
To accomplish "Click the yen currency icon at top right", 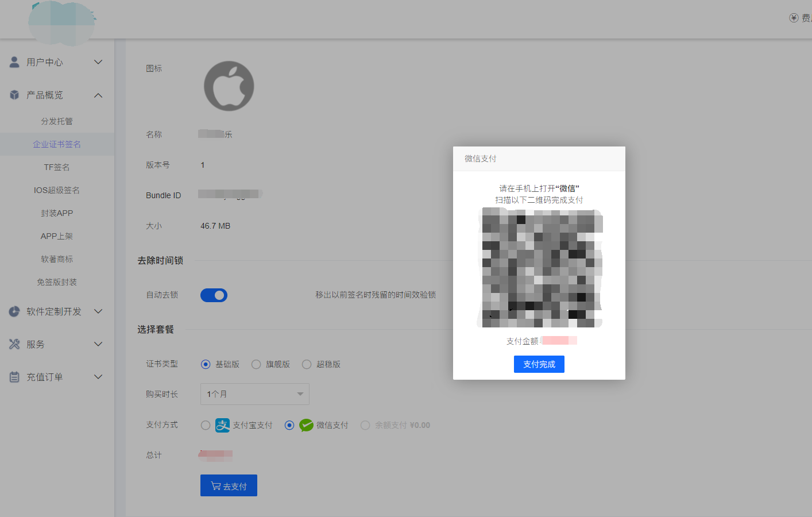I will point(794,18).
